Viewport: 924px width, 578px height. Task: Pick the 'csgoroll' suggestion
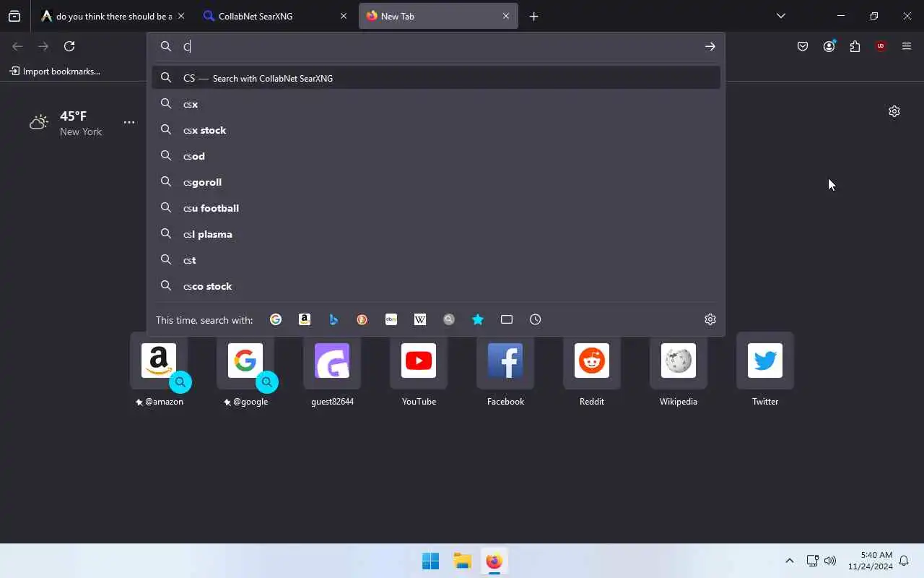436,182
